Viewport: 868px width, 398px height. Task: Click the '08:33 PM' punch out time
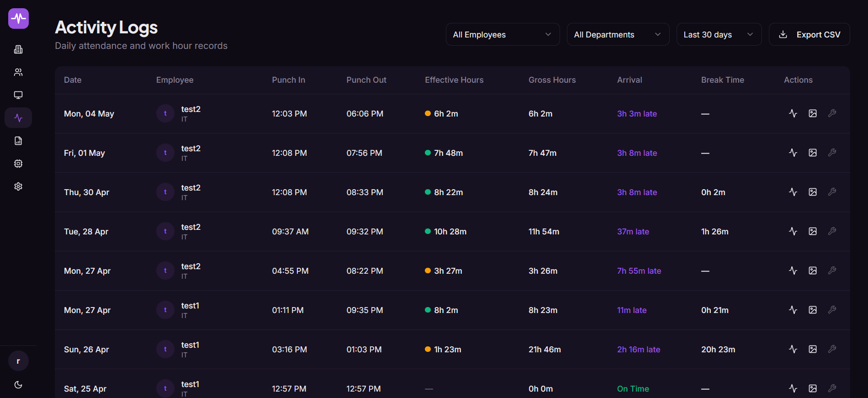(x=365, y=192)
